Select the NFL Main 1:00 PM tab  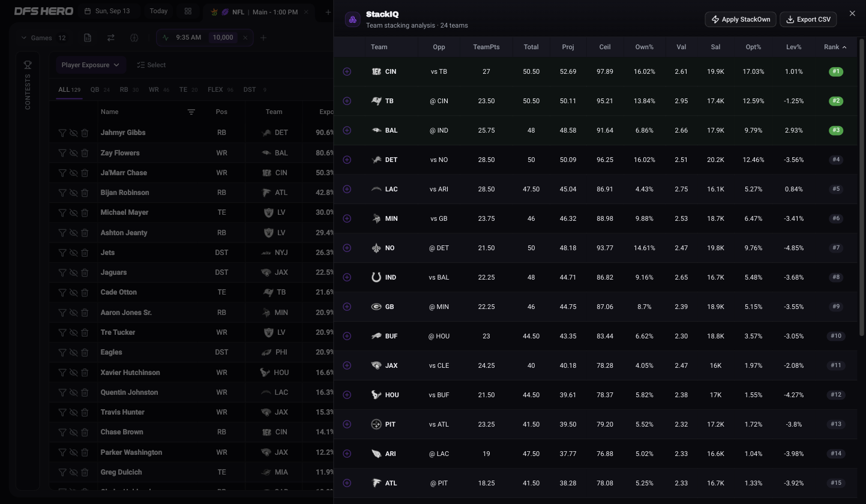(x=258, y=12)
